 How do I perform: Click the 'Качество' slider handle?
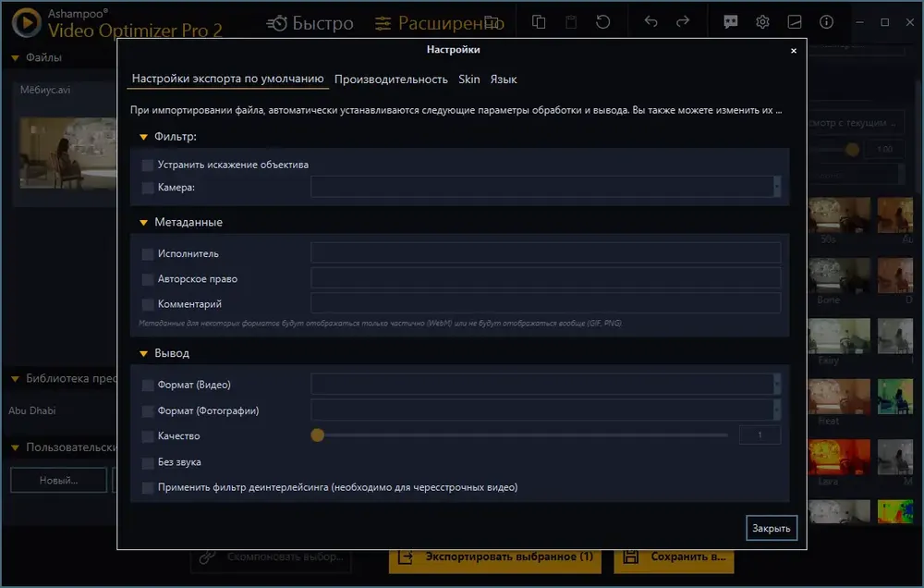[318, 435]
